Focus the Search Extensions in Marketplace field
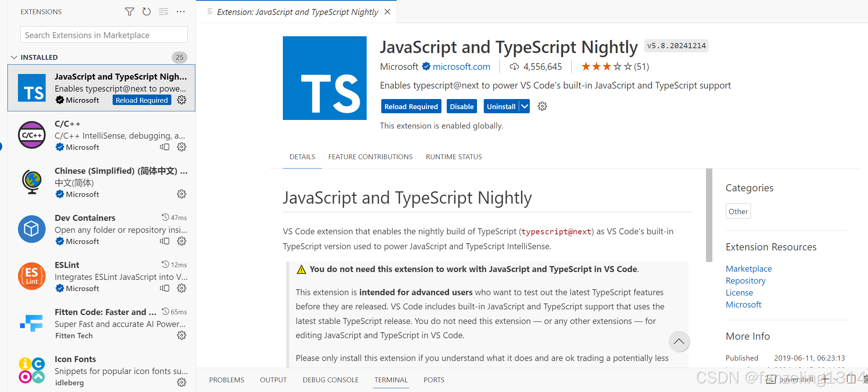 [104, 35]
